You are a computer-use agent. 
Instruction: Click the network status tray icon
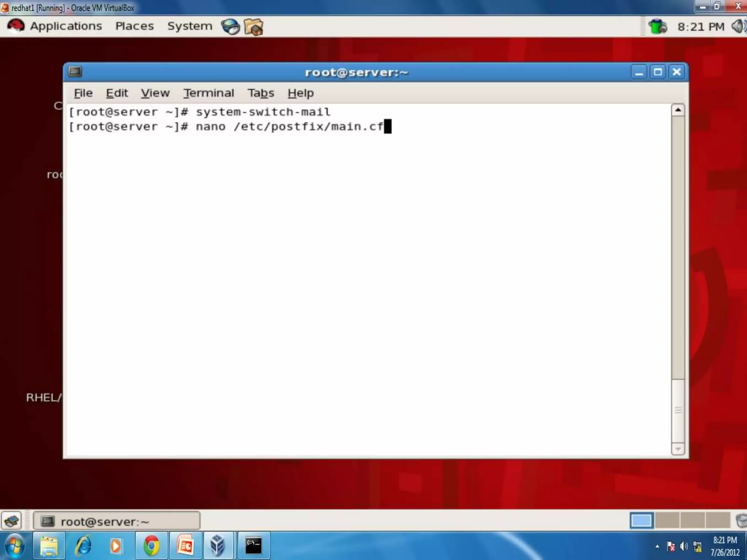pyautogui.click(x=658, y=27)
